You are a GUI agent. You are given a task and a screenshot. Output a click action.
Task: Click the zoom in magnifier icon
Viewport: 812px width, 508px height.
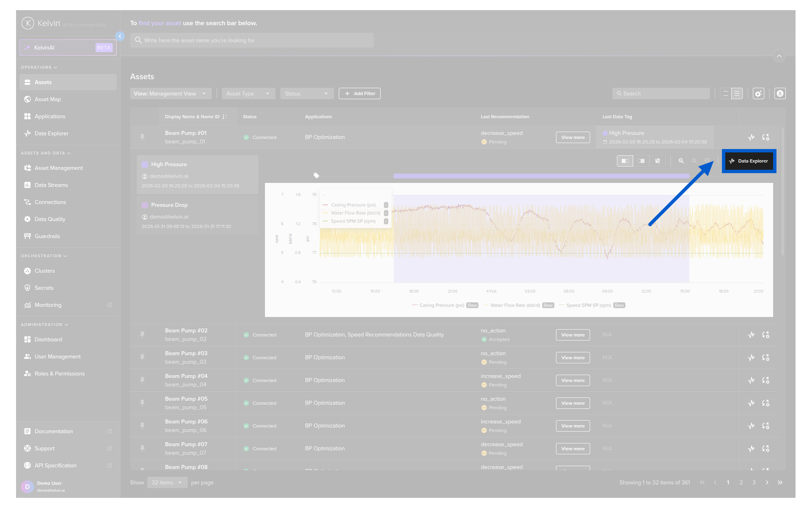[681, 161]
